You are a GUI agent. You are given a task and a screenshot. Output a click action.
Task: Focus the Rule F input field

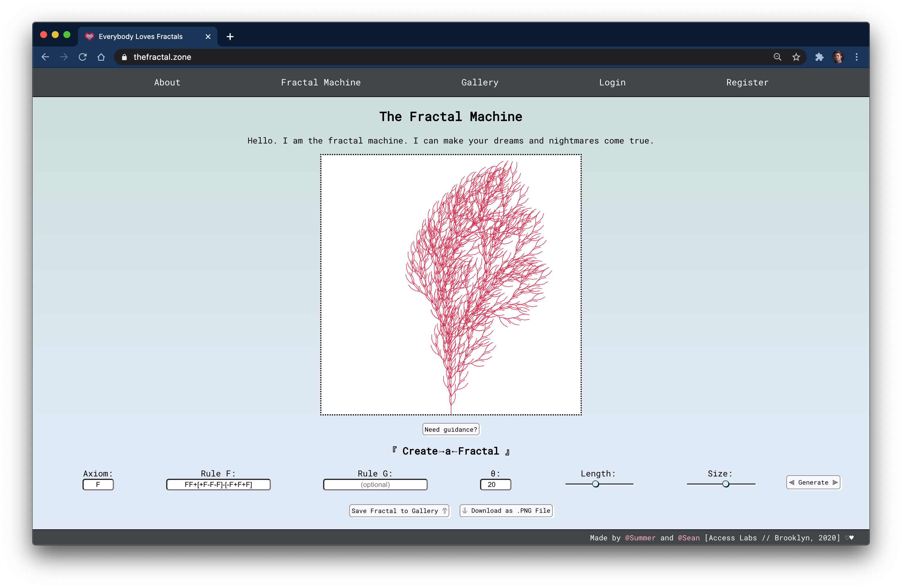tap(218, 485)
